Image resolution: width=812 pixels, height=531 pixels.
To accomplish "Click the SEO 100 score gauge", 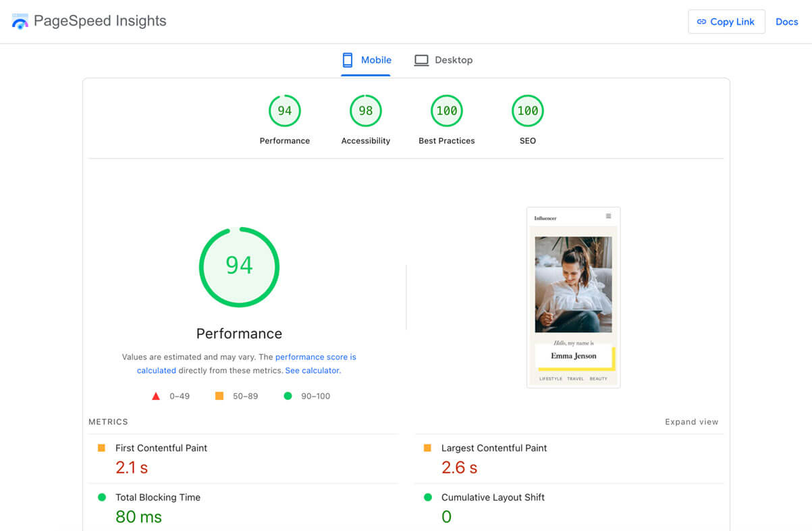I will click(x=528, y=111).
